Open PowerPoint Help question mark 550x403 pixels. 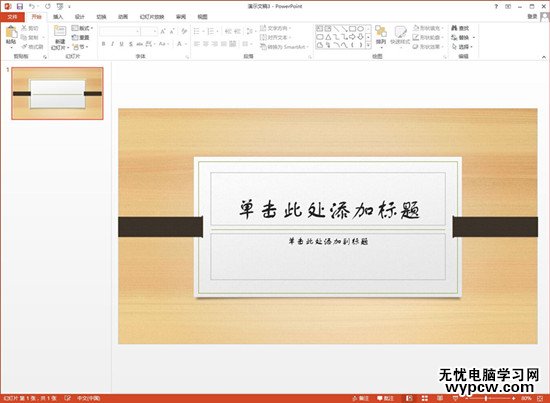click(496, 6)
